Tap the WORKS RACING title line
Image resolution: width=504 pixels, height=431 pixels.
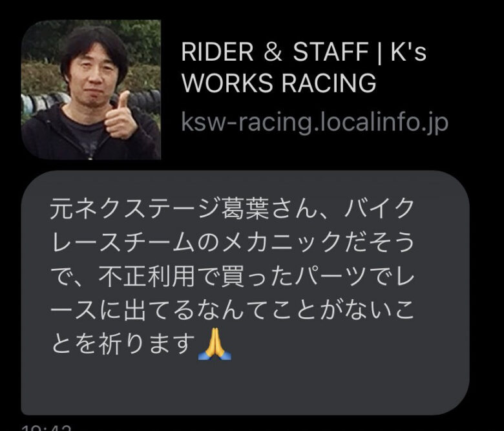coord(278,83)
